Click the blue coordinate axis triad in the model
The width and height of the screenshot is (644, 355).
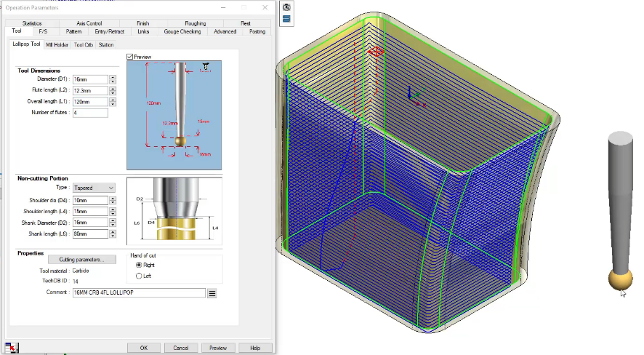click(411, 93)
